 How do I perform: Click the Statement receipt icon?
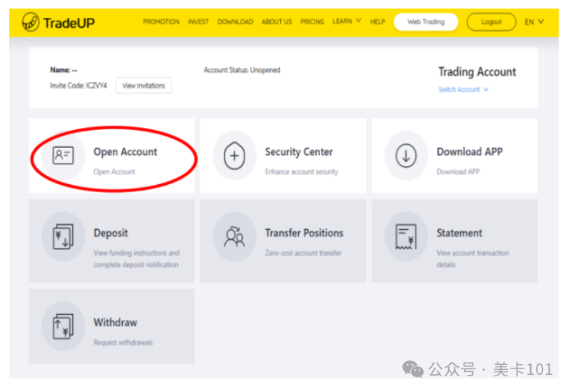tap(406, 236)
